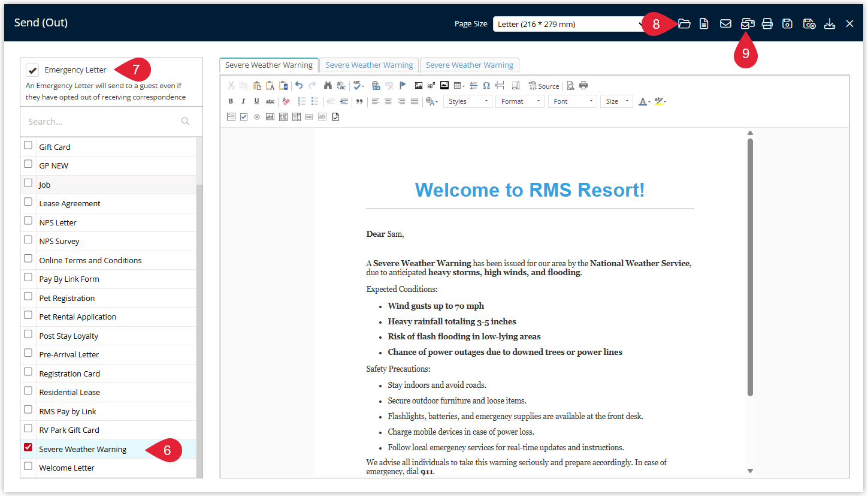Tick the Registration Card checkbox
The image size is (868, 497).
tap(28, 372)
